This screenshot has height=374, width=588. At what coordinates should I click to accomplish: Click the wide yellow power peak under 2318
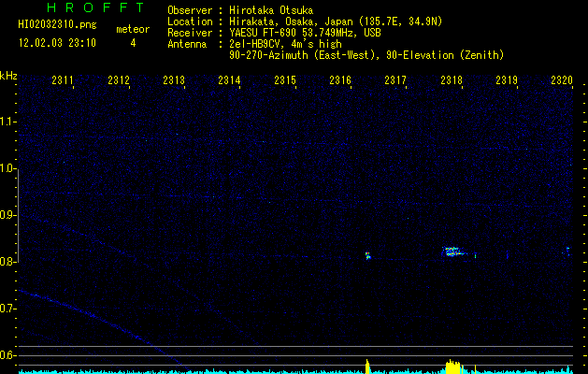click(454, 367)
